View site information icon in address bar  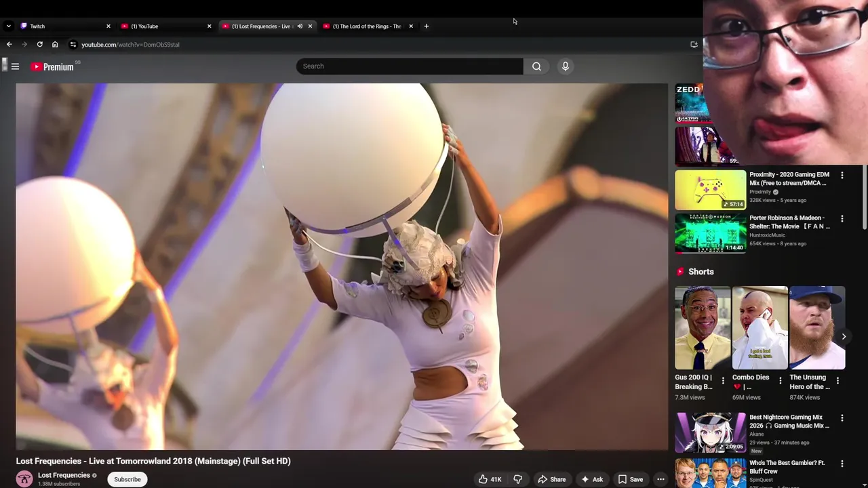(73, 45)
